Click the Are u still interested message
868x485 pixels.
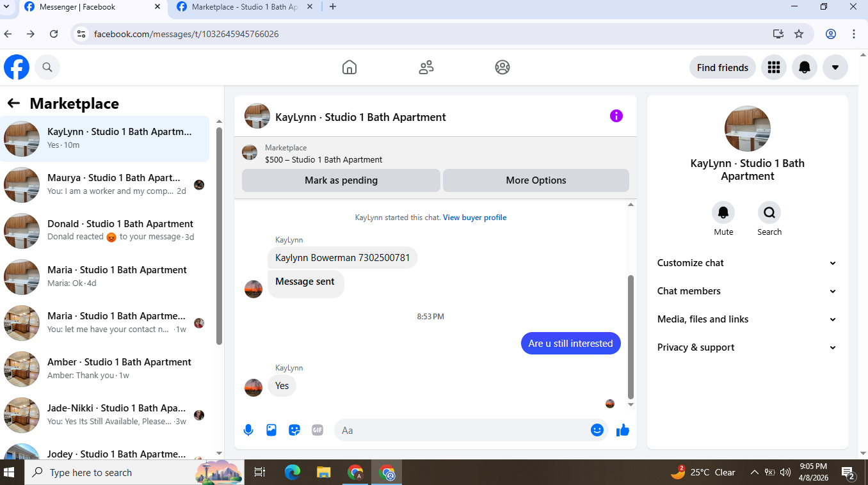570,344
